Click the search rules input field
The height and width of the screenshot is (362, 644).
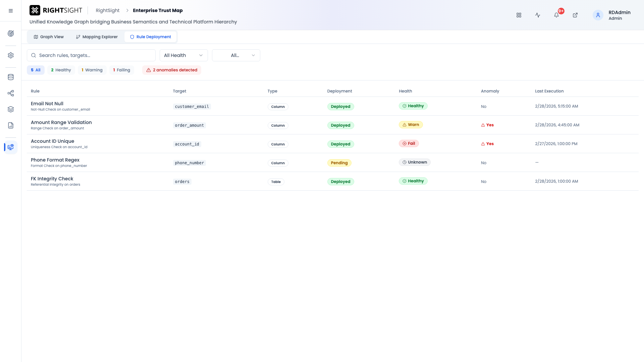(x=91, y=55)
